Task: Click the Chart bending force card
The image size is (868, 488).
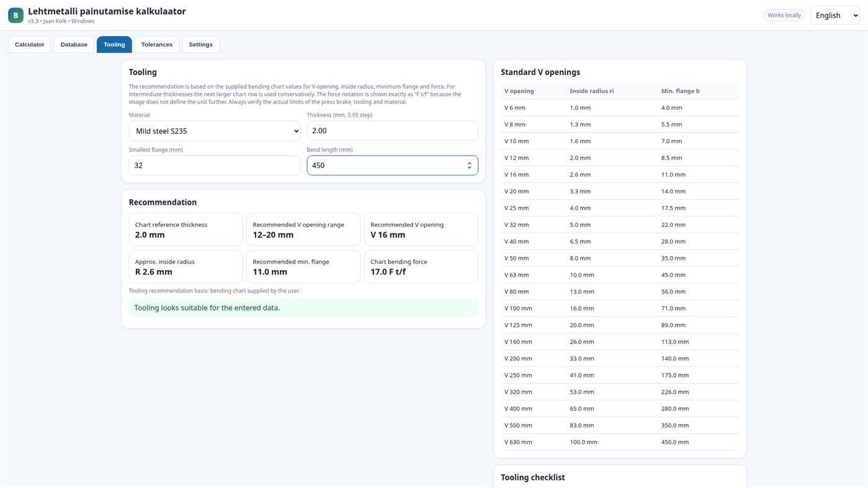Action: pyautogui.click(x=421, y=267)
